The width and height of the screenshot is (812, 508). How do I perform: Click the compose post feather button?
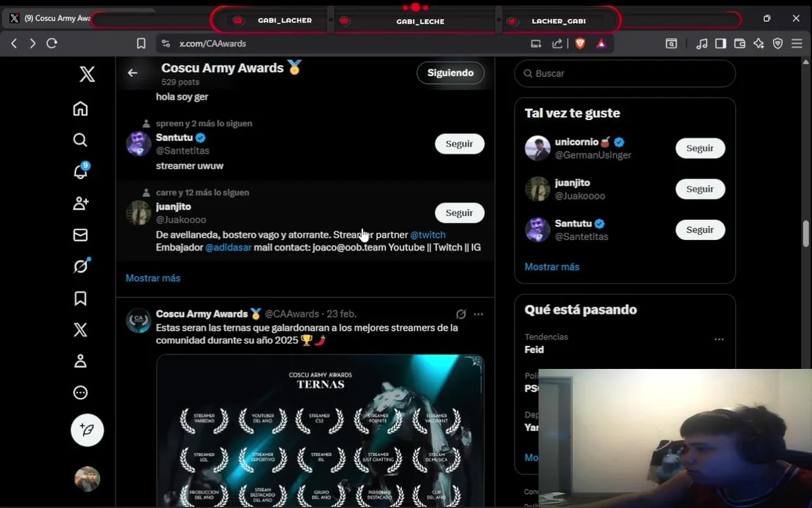pos(87,430)
